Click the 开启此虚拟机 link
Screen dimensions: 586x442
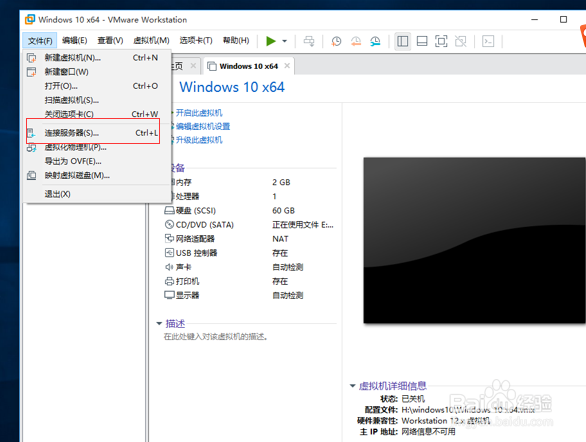(199, 113)
